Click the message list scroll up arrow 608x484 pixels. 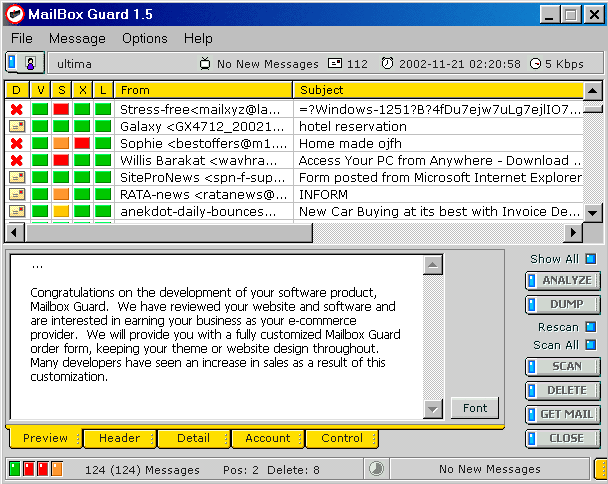[592, 91]
